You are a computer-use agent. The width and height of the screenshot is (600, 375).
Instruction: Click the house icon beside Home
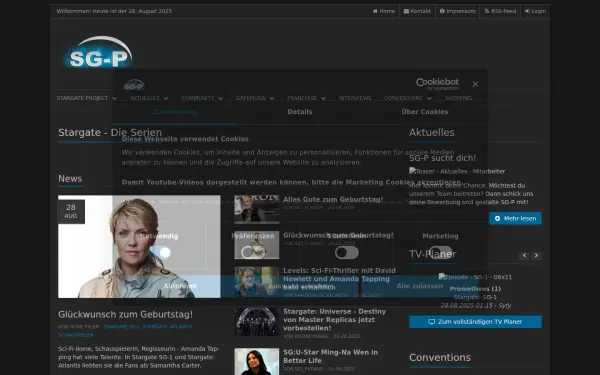click(x=375, y=11)
